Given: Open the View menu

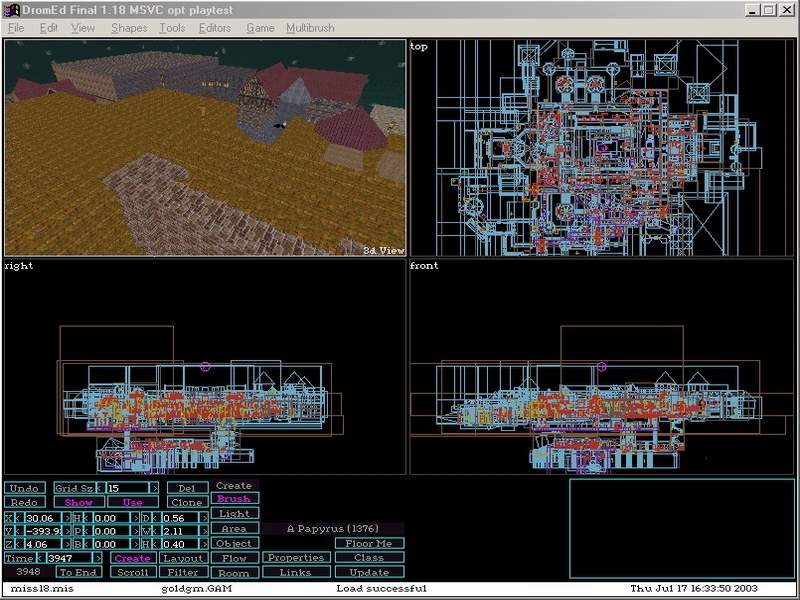Looking at the screenshot, I should [x=83, y=28].
